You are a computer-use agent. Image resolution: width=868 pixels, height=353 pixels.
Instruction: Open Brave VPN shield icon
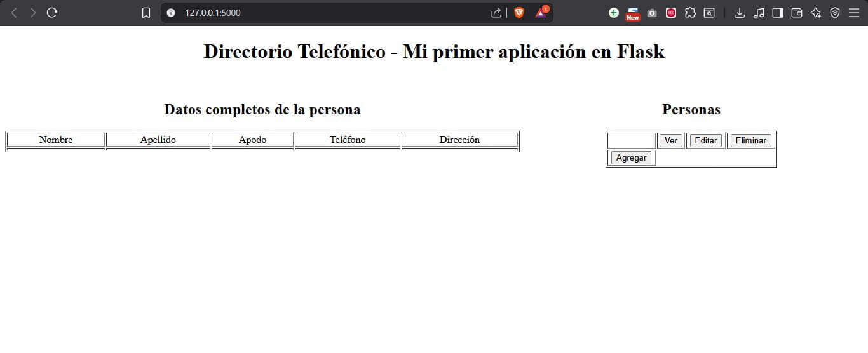pos(835,13)
